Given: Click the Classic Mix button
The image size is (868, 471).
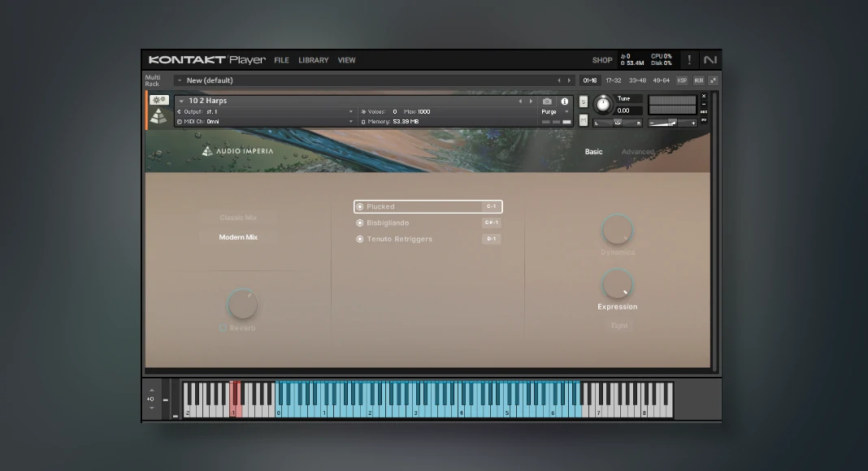Looking at the screenshot, I should 238,218.
